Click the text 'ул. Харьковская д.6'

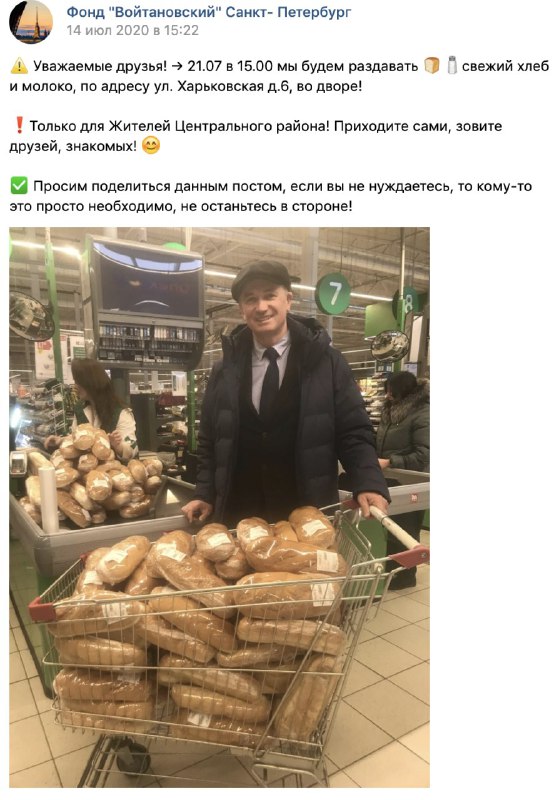tap(226, 86)
